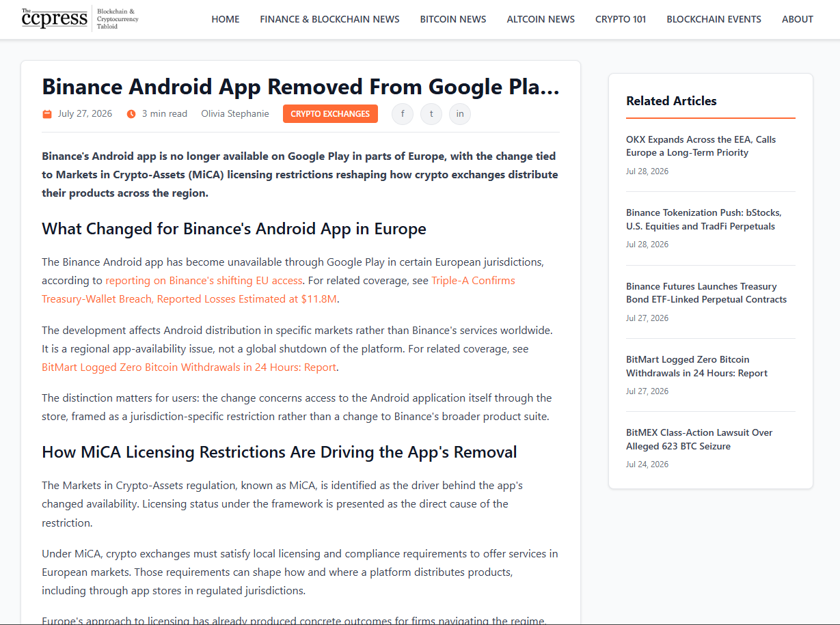Click the CRYPTO EXCHANGES category button

coord(330,114)
